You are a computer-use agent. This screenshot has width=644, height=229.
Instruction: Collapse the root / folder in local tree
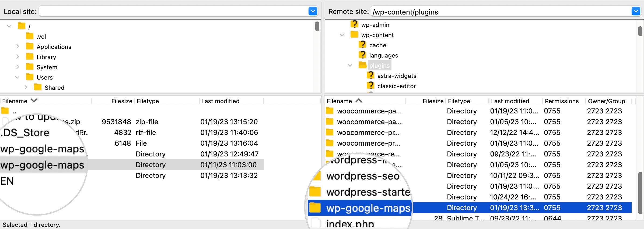[x=9, y=26]
